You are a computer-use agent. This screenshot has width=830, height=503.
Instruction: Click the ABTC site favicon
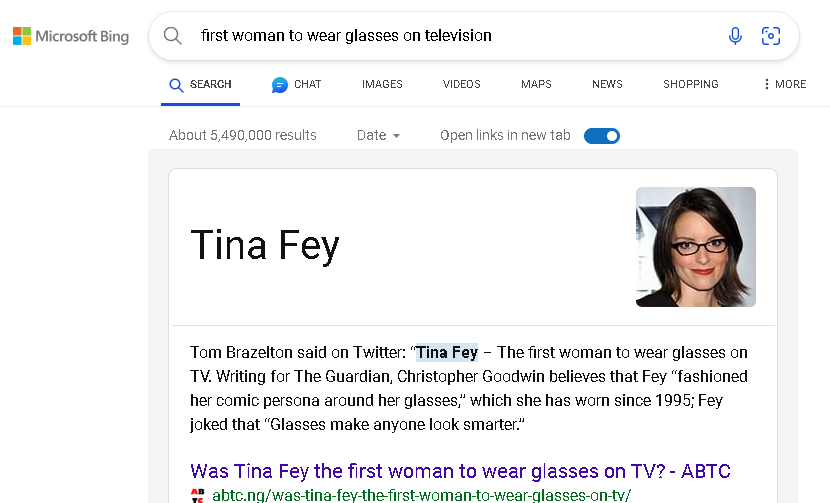point(198,495)
